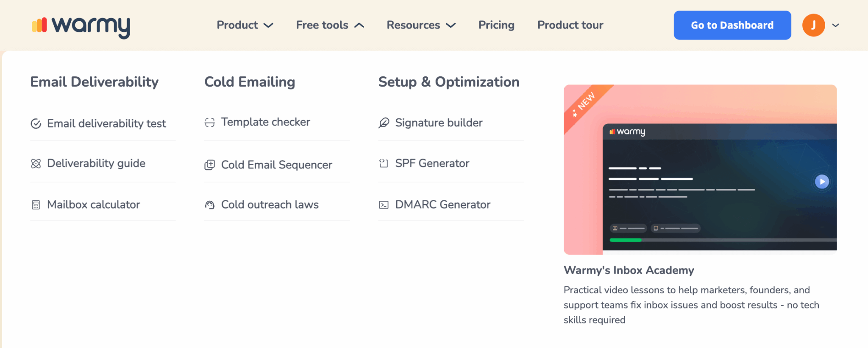
Task: Click the Template checker icon
Action: pos(210,122)
